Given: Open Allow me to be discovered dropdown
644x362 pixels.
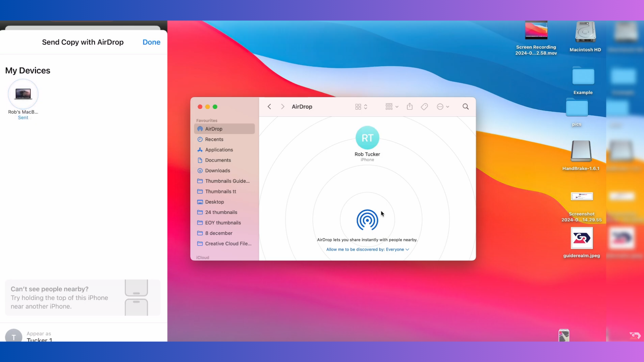Looking at the screenshot, I should click(368, 249).
